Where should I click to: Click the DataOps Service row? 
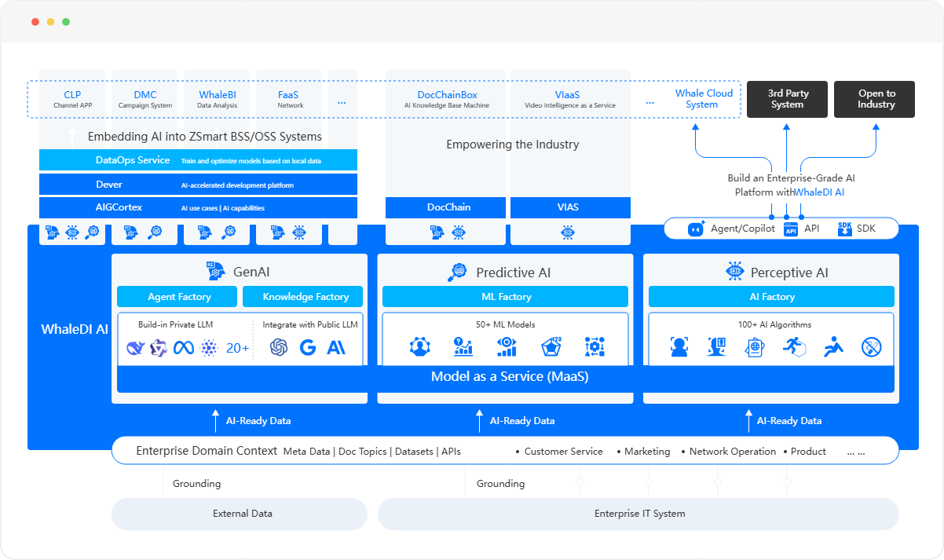pyautogui.click(x=198, y=160)
